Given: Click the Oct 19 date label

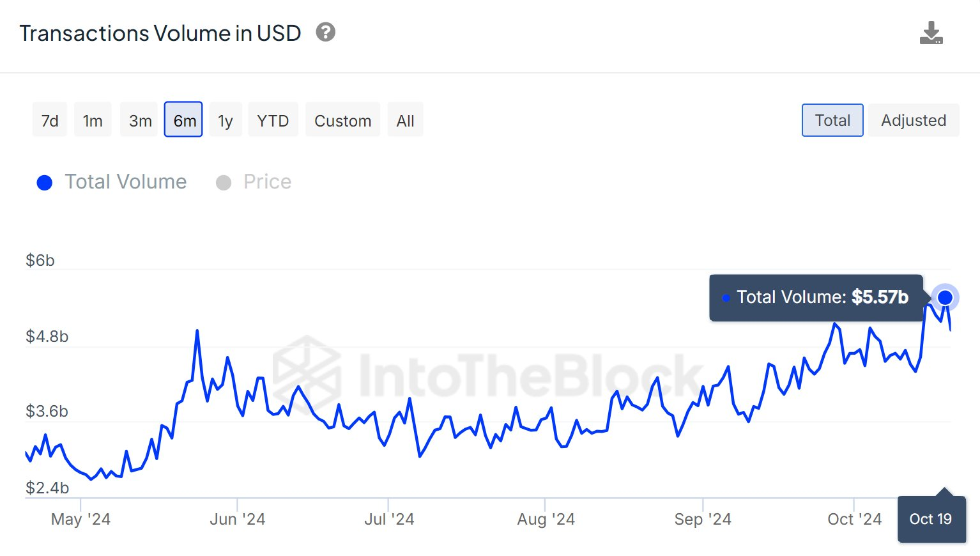Looking at the screenshot, I should (931, 519).
